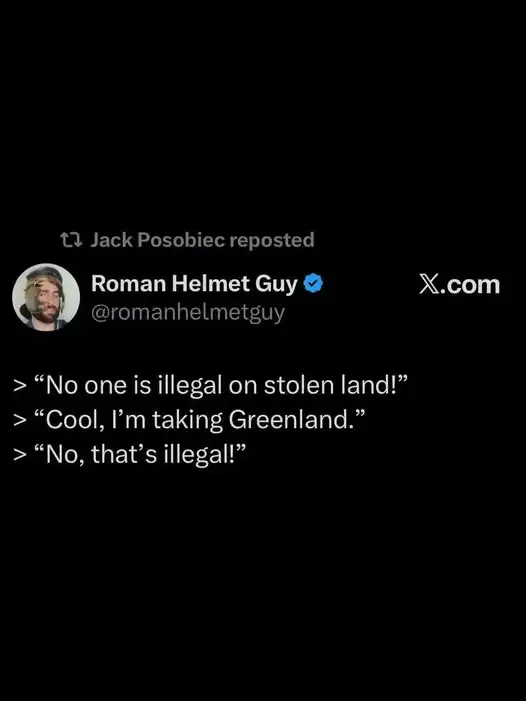This screenshot has height=701, width=526.
Task: Click the repost arrows icon
Action: click(72, 240)
